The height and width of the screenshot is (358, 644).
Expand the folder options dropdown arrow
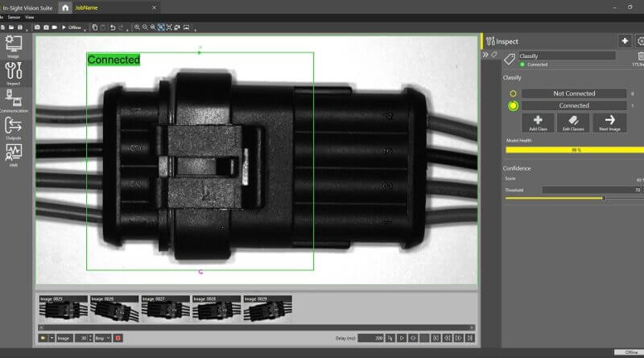(x=52, y=338)
